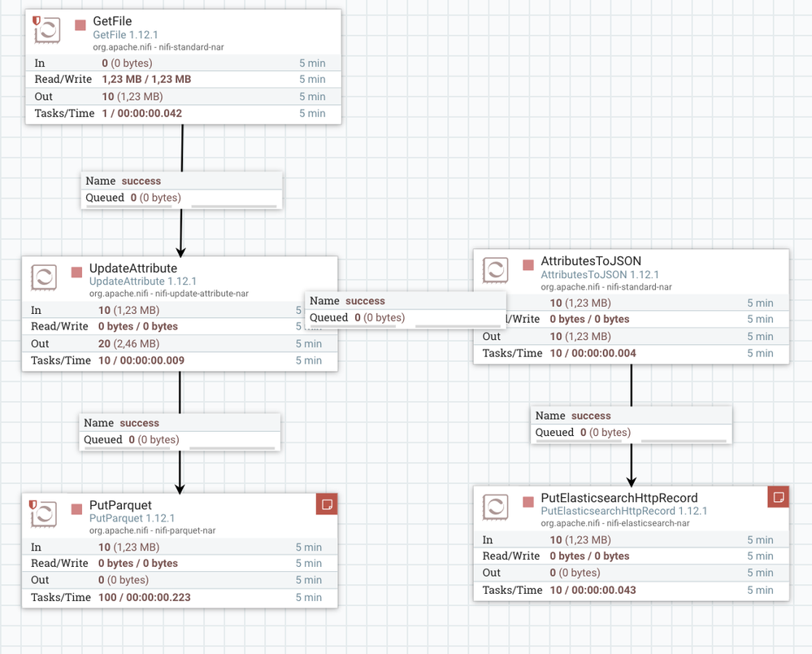The width and height of the screenshot is (812, 654).
Task: Select the GetFile processor title
Action: (x=112, y=21)
